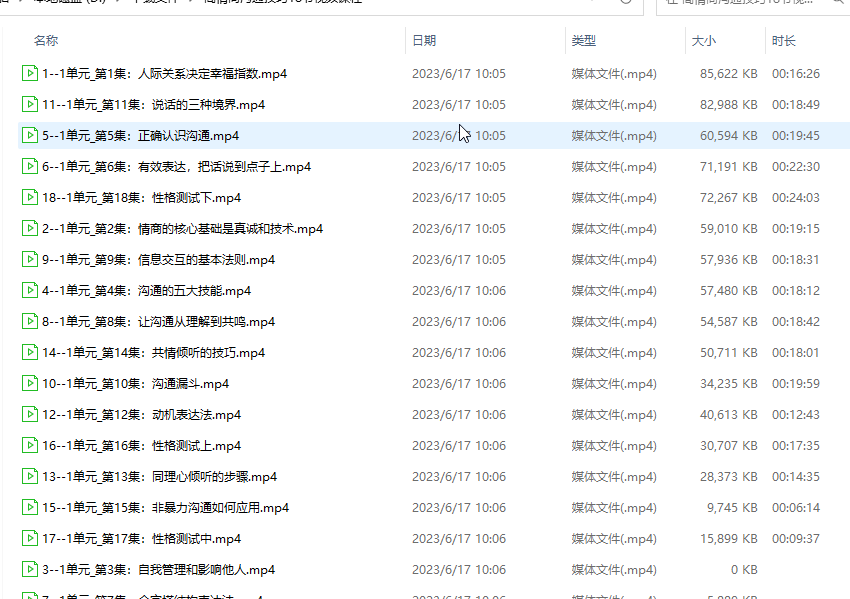The width and height of the screenshot is (850, 599).
Task: Click the video icon beside 第10集 沟通漏斗
Action: 30,383
